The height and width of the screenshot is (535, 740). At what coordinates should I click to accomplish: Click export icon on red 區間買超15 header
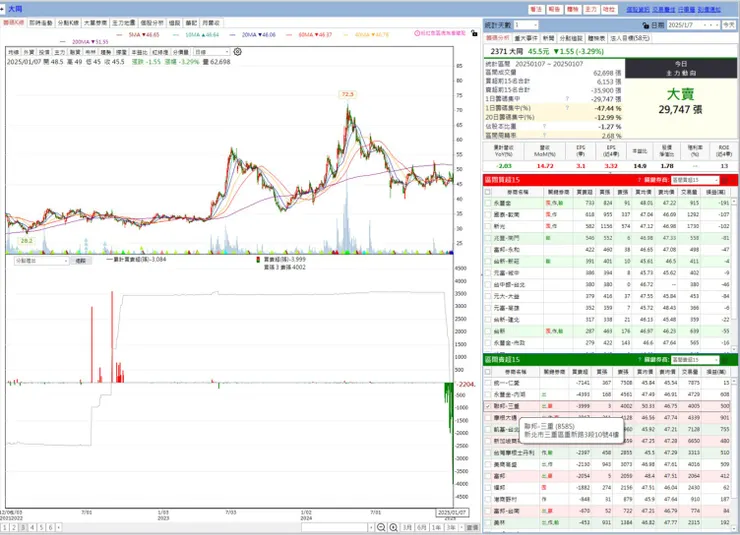[725, 180]
